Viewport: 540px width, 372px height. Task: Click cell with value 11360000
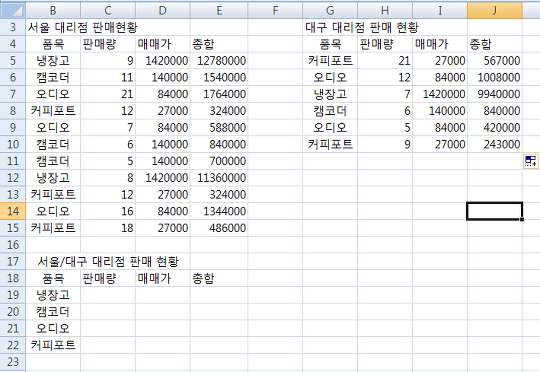coord(219,178)
